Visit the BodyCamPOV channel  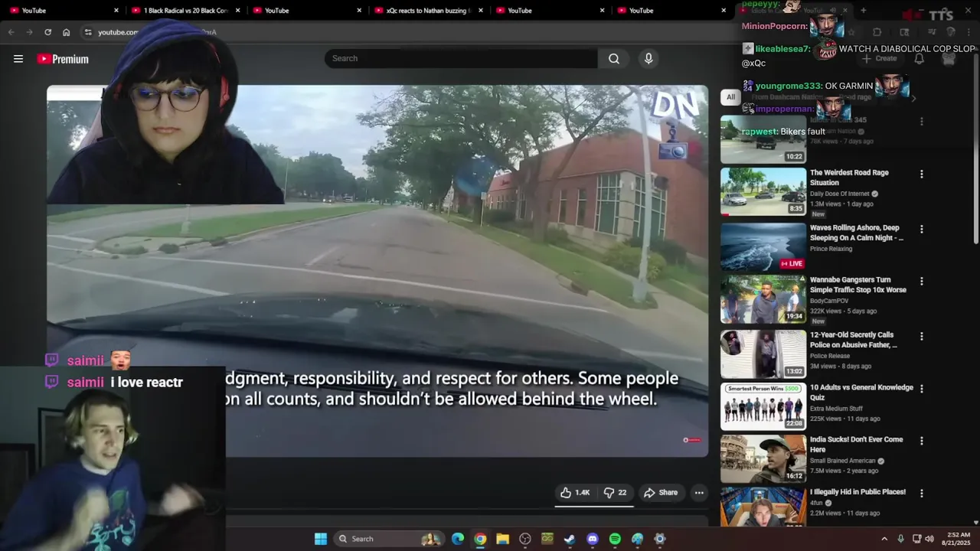[829, 301]
